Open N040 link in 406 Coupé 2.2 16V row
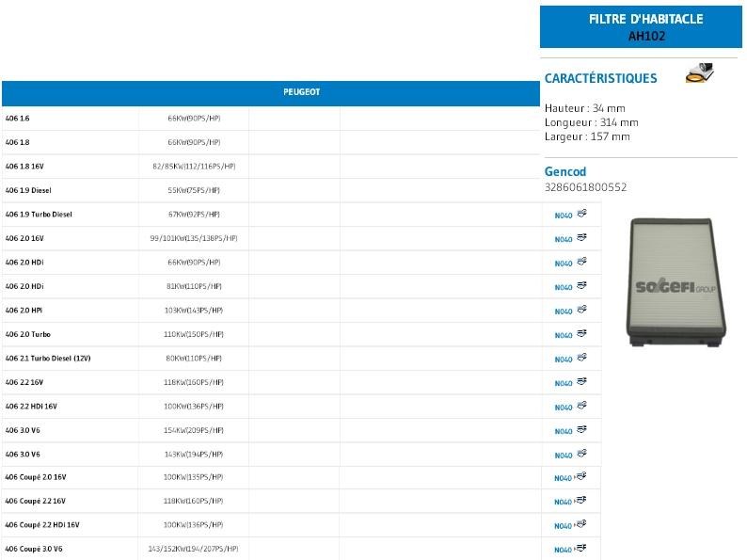The height and width of the screenshot is (560, 747). click(x=564, y=502)
